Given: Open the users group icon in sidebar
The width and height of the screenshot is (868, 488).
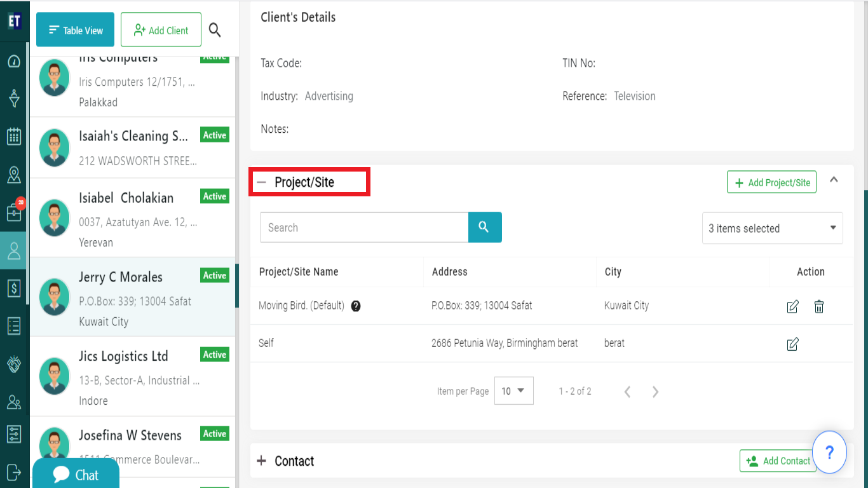Looking at the screenshot, I should pos(14,402).
